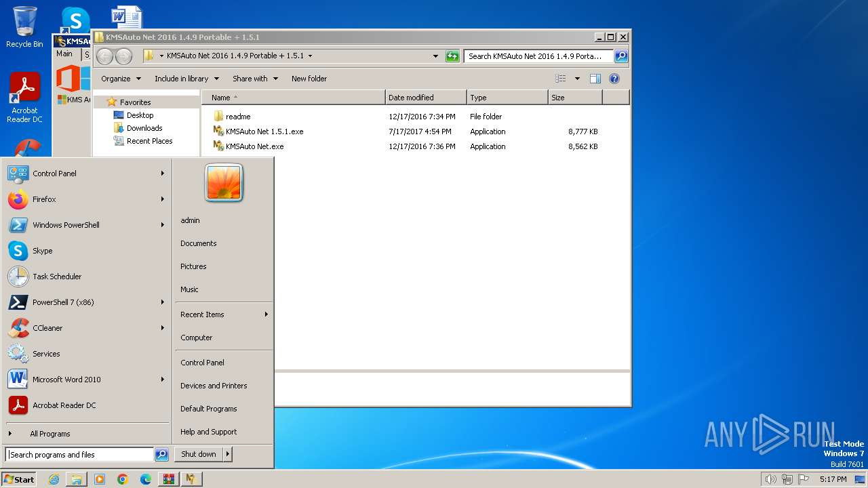This screenshot has width=868, height=488.
Task: Toggle the preview pane icon
Action: point(595,79)
